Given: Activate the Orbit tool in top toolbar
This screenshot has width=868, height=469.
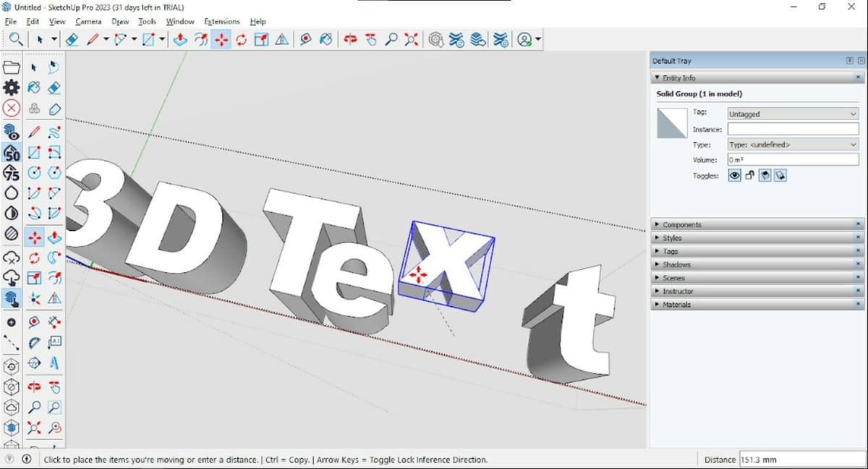Looking at the screenshot, I should point(350,40).
